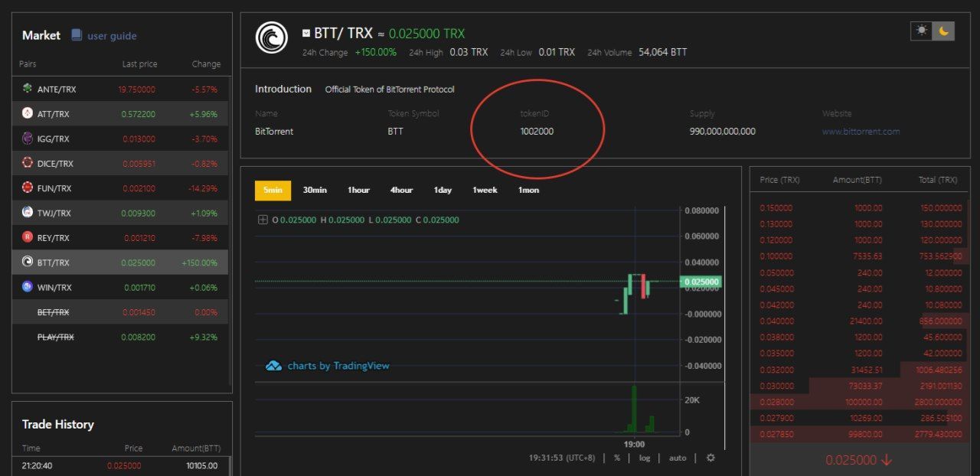Open the www.bittorrent.com website link
Viewport: 980px width, 476px height.
coord(861,131)
